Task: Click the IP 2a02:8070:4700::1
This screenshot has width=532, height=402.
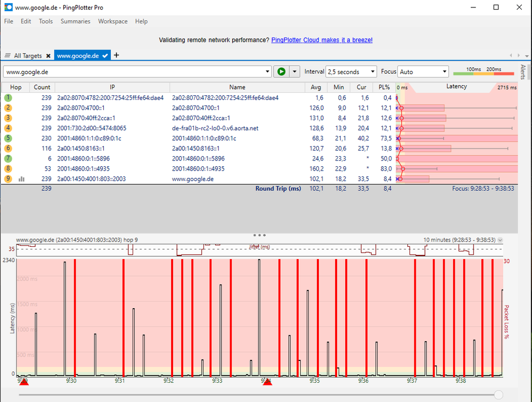Action: (x=81, y=108)
